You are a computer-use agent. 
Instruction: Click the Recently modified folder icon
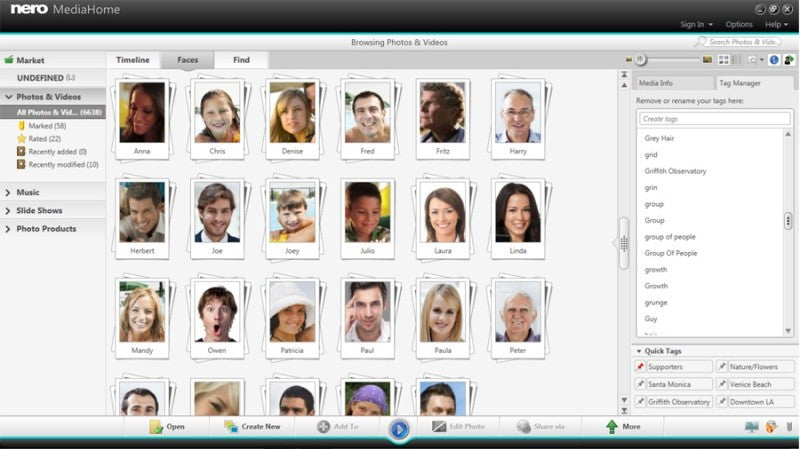pos(21,164)
